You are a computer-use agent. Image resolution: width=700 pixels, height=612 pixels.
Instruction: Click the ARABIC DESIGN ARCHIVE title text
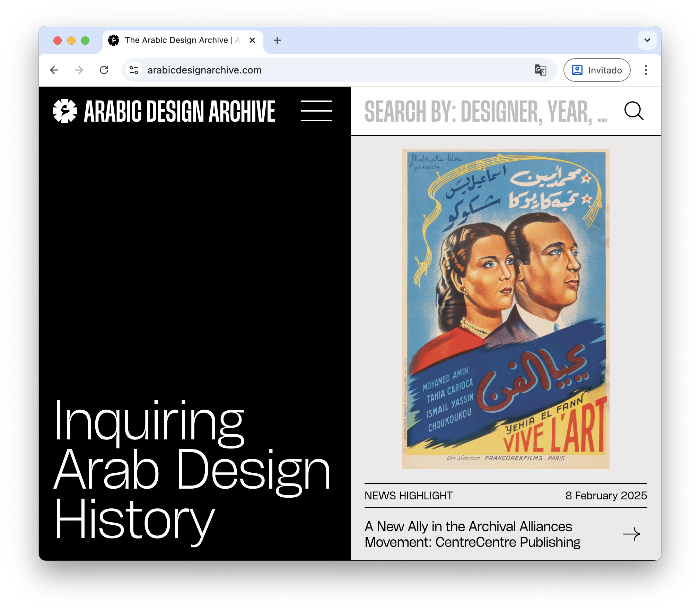(x=180, y=111)
